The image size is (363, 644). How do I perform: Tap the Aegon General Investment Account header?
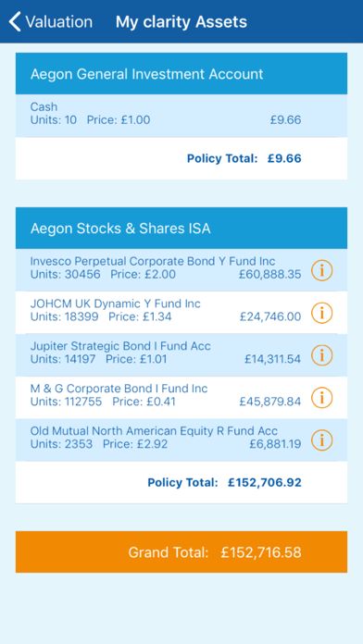click(x=181, y=74)
